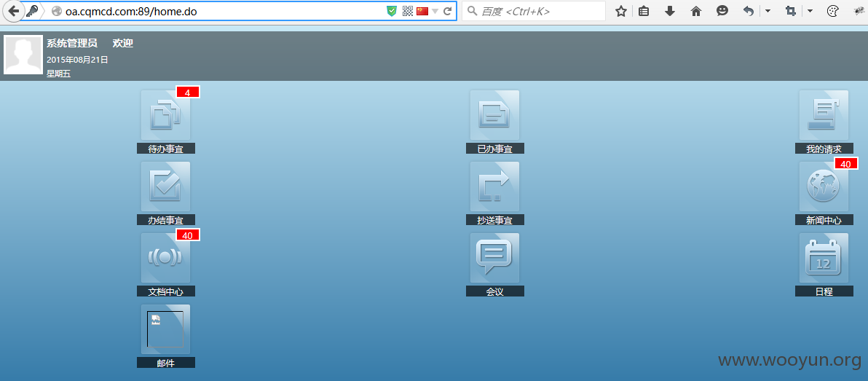The image size is (868, 381).
Task: Expand dropdown next to undo arrow
Action: [768, 11]
